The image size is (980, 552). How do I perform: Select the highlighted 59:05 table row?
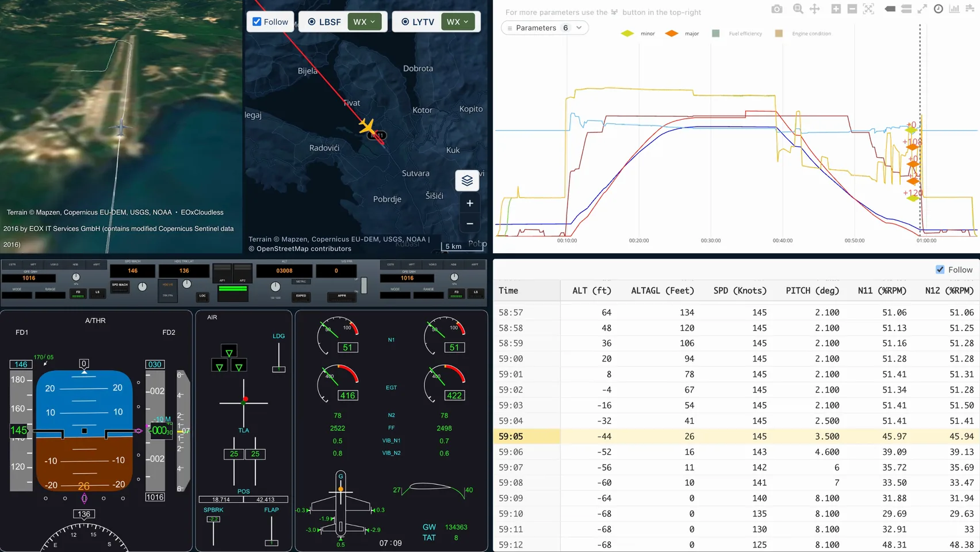point(736,436)
